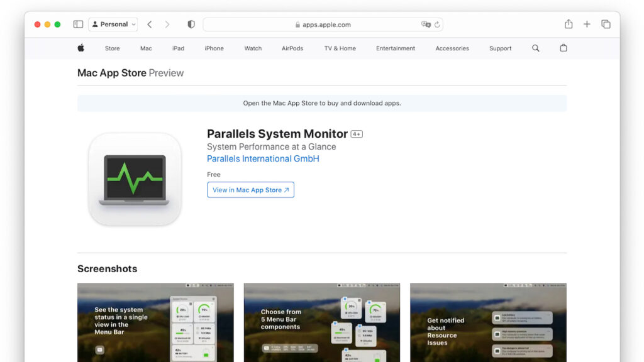644x362 pixels.
Task: View the first app screenshot
Action: click(x=155, y=322)
